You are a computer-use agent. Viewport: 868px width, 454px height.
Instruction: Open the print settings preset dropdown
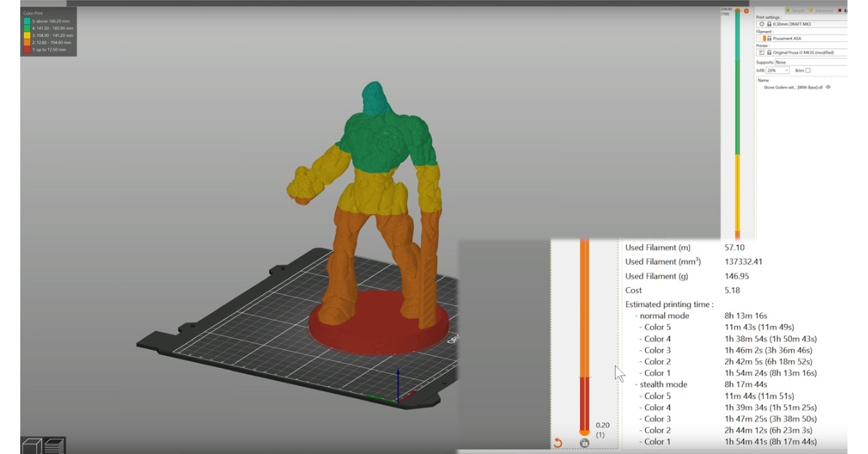tap(801, 24)
